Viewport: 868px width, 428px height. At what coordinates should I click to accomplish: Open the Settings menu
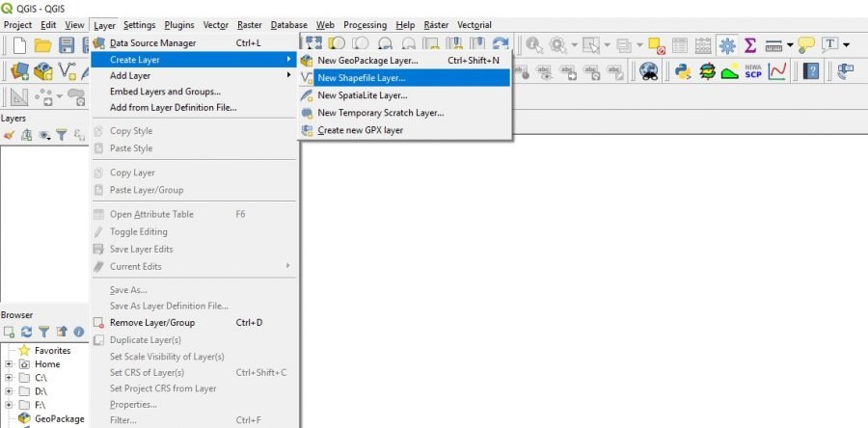pos(139,25)
